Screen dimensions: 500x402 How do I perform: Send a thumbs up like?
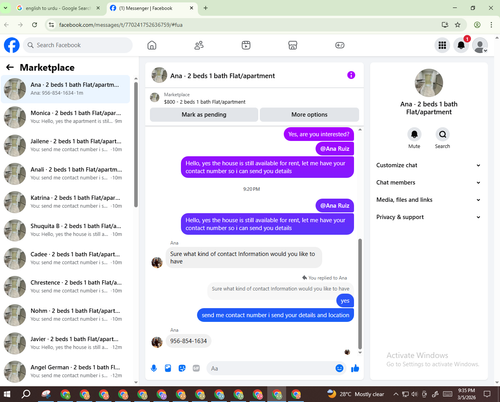pyautogui.click(x=355, y=368)
